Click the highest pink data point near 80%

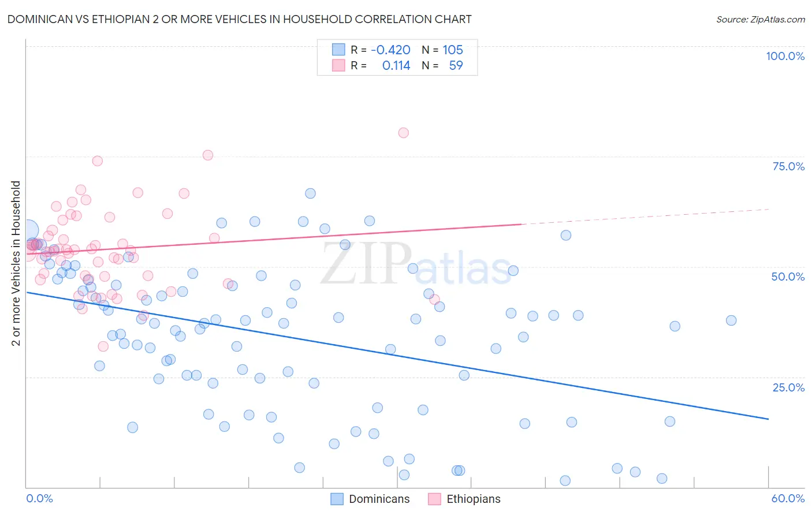pyautogui.click(x=403, y=133)
